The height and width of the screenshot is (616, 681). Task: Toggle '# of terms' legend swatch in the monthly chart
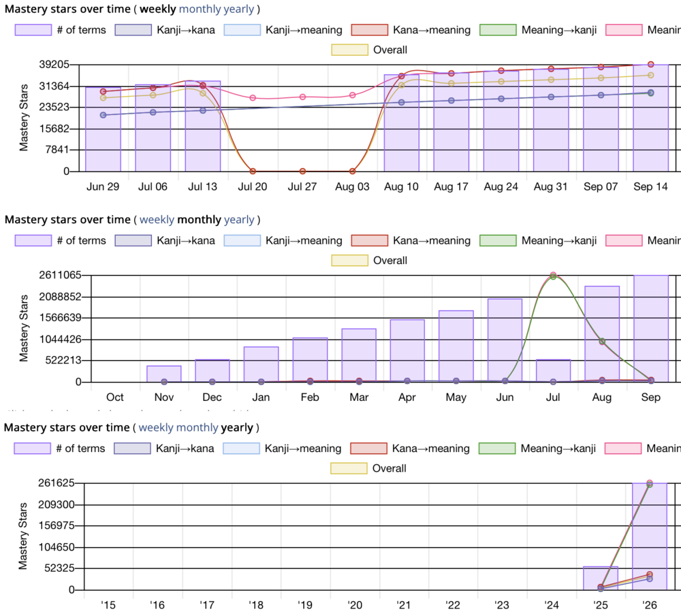33,240
